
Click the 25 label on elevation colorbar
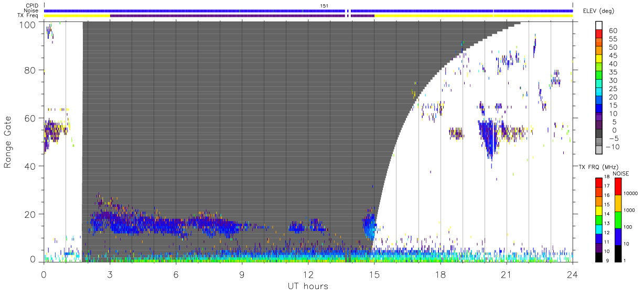pos(613,89)
